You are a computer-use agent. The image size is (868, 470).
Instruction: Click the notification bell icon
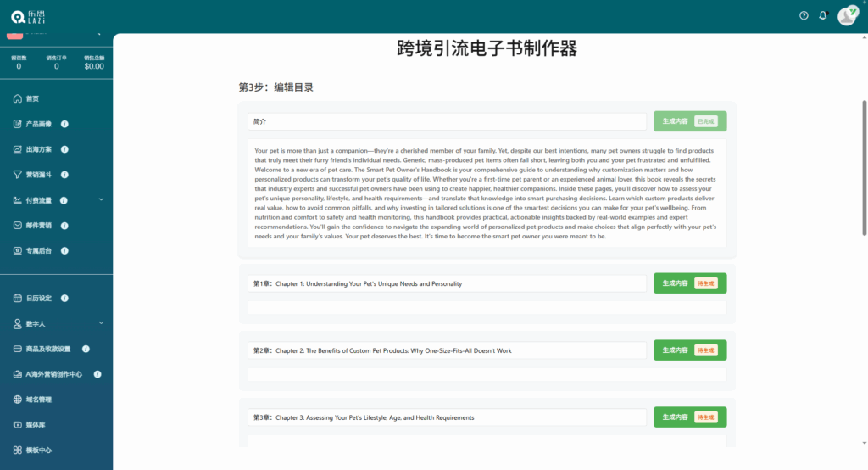(x=822, y=15)
